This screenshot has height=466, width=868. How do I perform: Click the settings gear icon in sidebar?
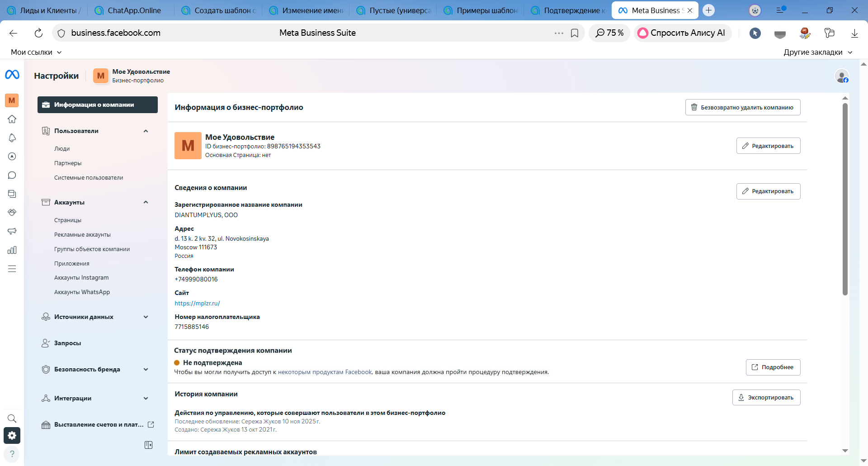click(x=12, y=436)
